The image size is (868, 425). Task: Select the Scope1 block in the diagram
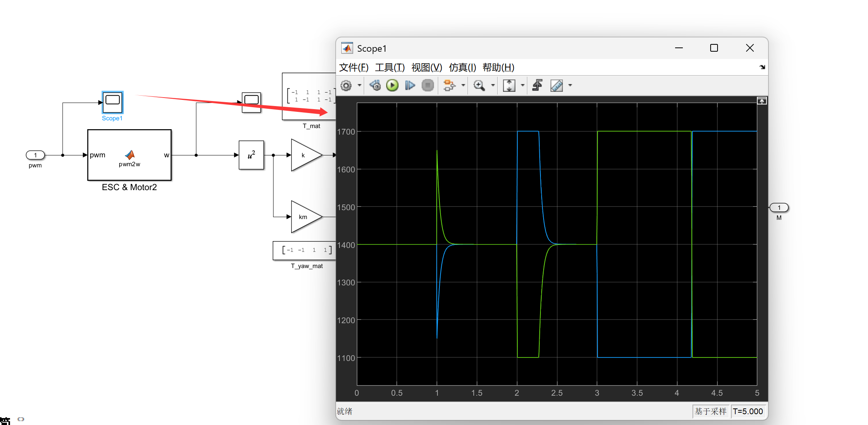pyautogui.click(x=112, y=102)
